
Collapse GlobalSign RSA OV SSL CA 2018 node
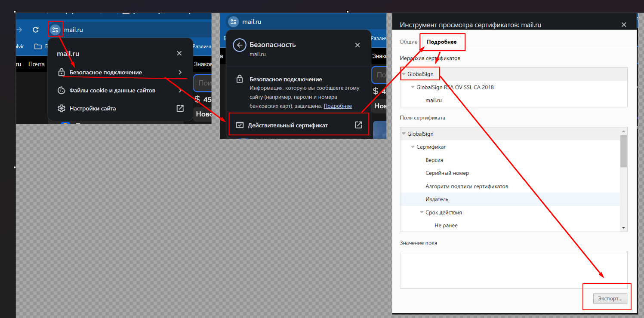point(413,87)
